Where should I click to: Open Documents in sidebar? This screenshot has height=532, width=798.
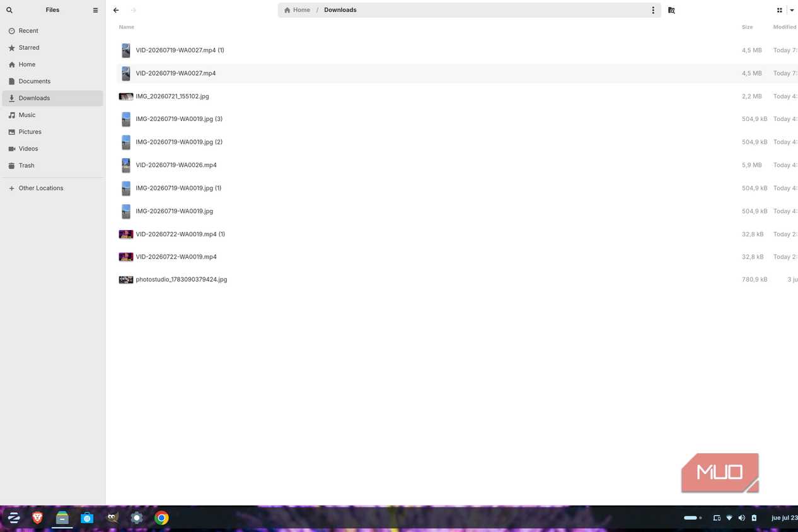52,81
